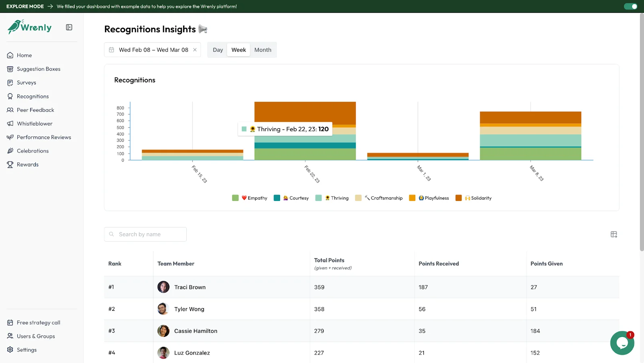
Task: Open Users & Groups settings
Action: click(x=35, y=336)
